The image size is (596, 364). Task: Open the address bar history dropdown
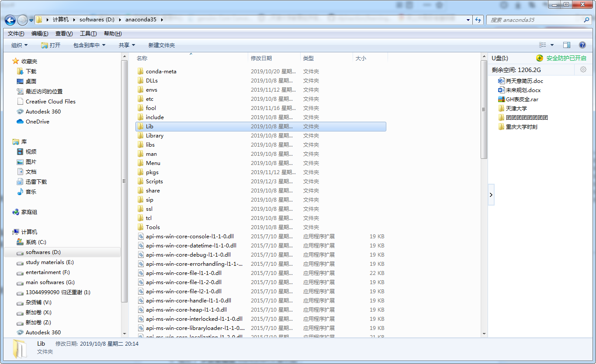468,20
